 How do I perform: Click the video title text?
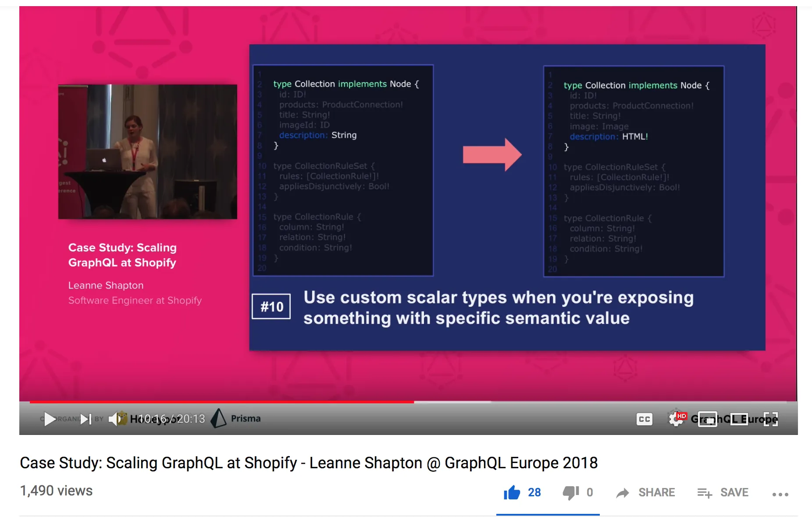coord(309,463)
